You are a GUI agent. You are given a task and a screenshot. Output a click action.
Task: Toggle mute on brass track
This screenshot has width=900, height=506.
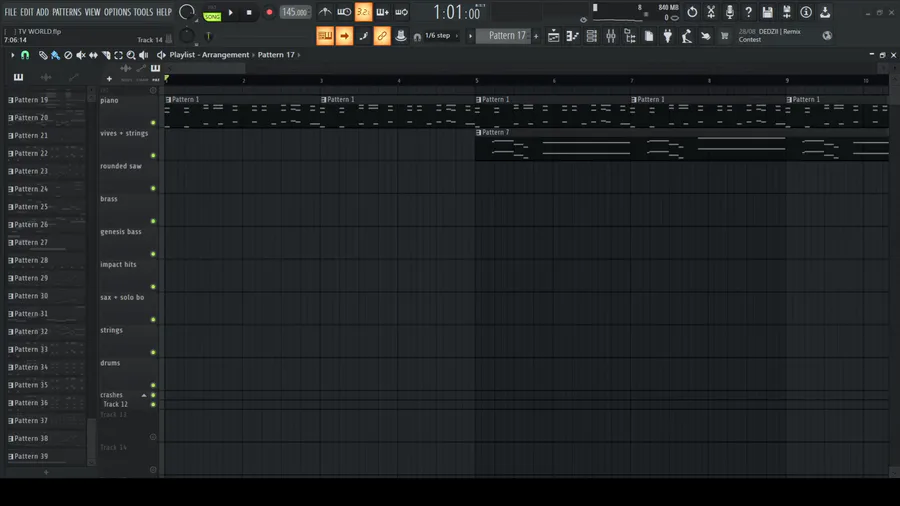tap(153, 221)
